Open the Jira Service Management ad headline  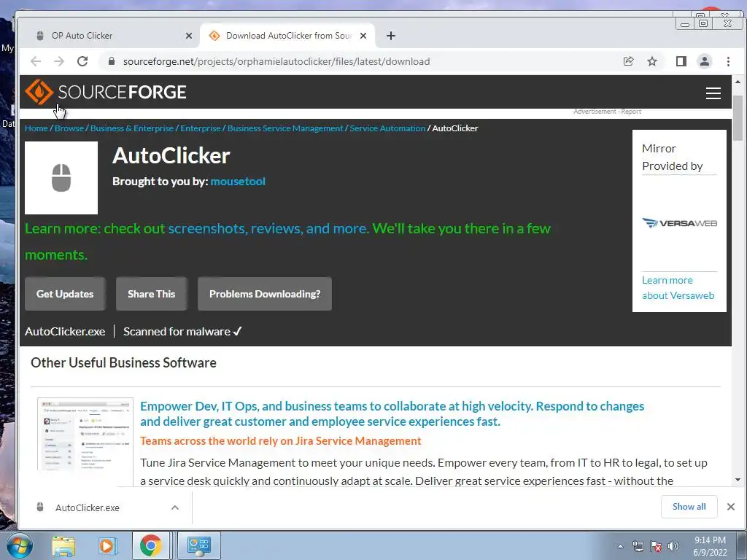point(392,414)
